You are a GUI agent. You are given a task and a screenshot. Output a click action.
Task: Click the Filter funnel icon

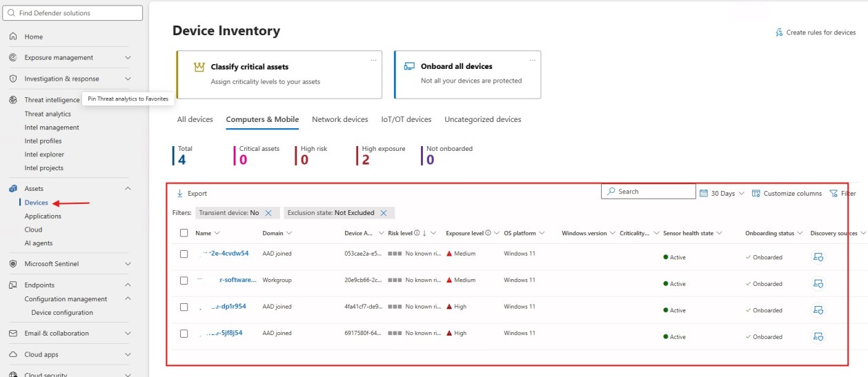pyautogui.click(x=834, y=193)
